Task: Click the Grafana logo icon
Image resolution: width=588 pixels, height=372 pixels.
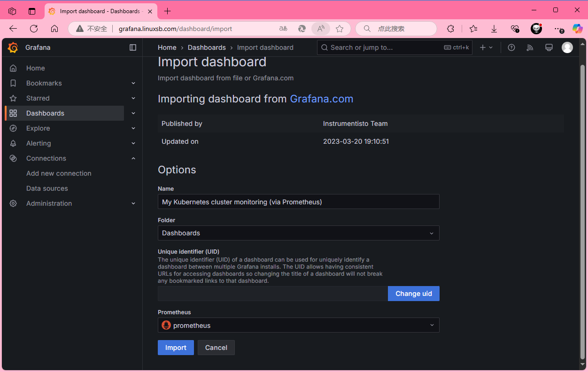Action: click(13, 47)
